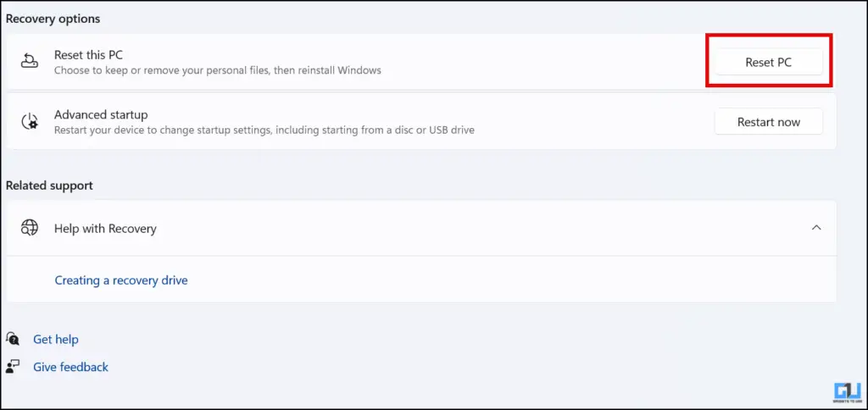
Task: Collapse Help with Recovery using the chevron
Action: click(816, 227)
